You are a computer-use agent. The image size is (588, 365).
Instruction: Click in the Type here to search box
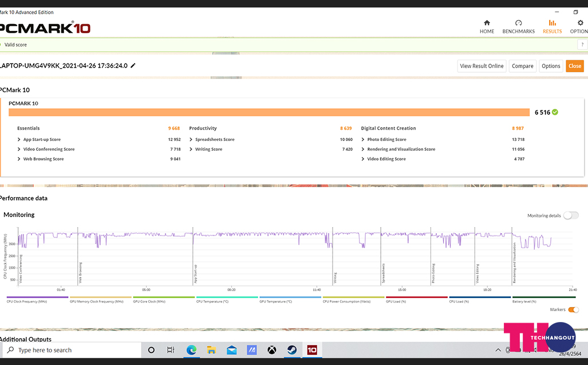[x=72, y=350]
